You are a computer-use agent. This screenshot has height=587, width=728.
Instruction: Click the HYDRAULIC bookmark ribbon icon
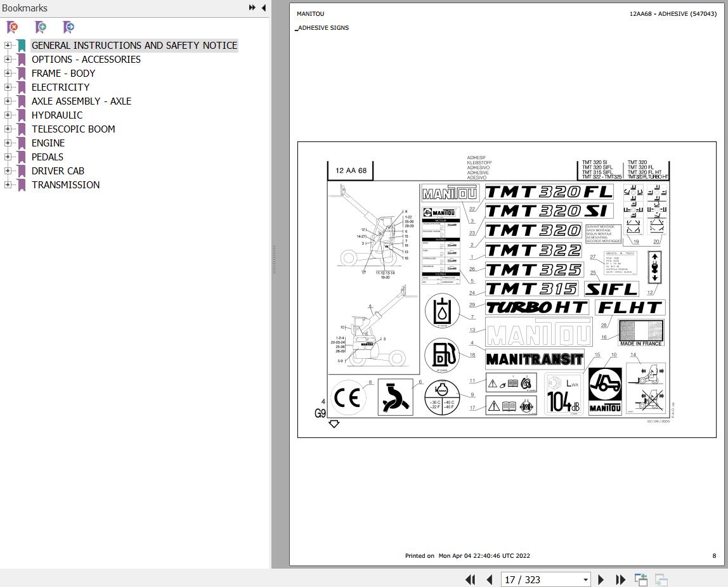[x=22, y=115]
